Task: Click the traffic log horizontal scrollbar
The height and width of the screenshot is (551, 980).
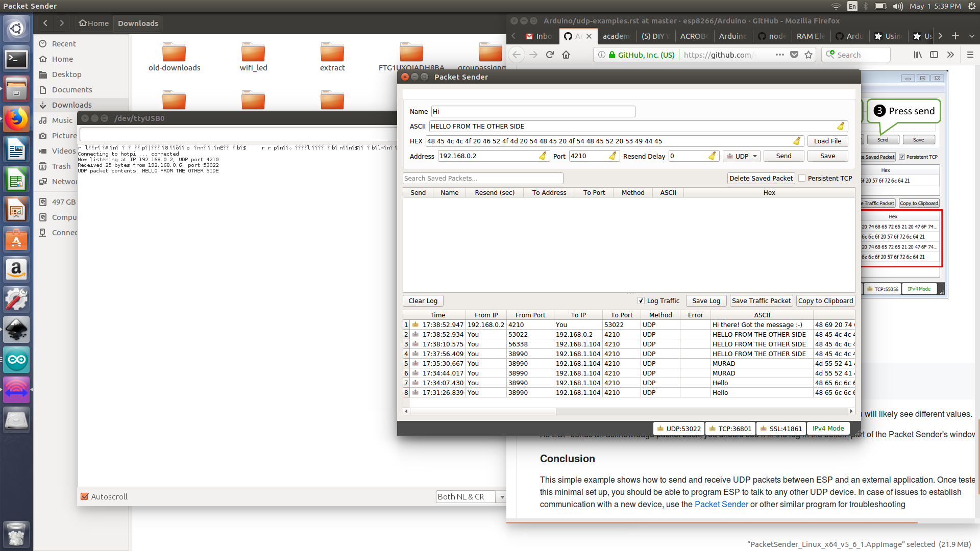Action: (629, 411)
